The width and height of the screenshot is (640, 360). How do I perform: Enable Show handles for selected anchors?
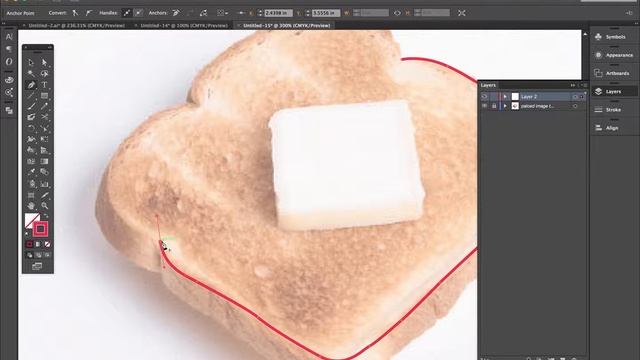(x=127, y=13)
